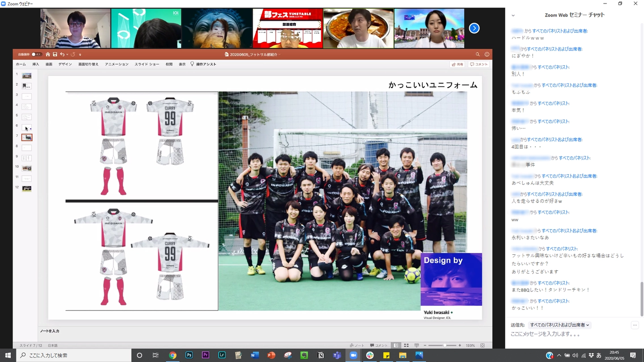Open the アニメーション ribbon tab
The height and width of the screenshot is (362, 644).
[117, 64]
